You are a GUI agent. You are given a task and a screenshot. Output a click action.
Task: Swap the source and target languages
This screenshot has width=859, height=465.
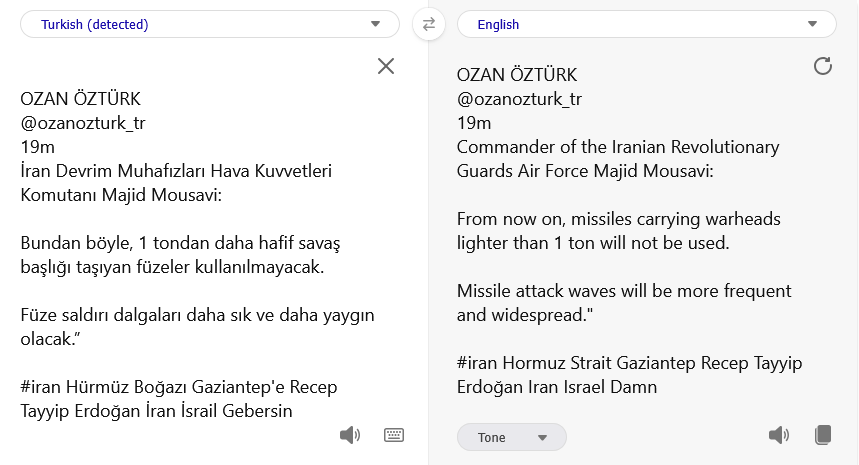(x=429, y=24)
